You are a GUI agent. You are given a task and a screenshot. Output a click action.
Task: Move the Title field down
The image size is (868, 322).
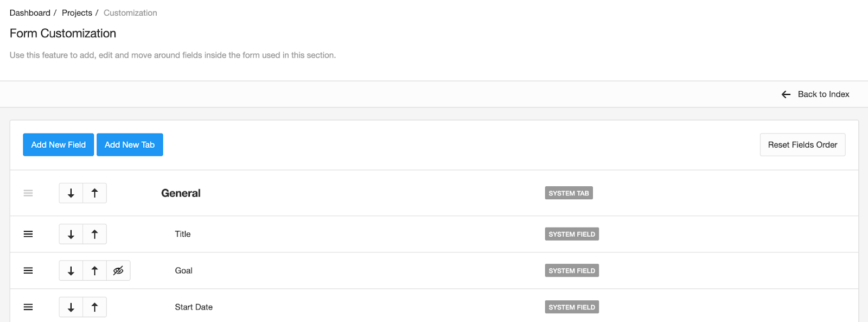pyautogui.click(x=71, y=235)
